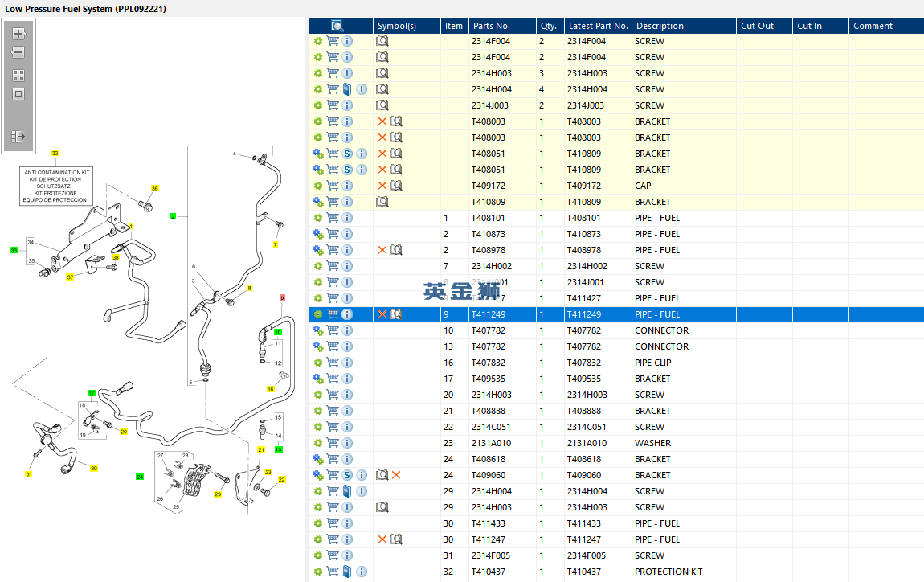Click the blue book icon for T410437

(347, 572)
